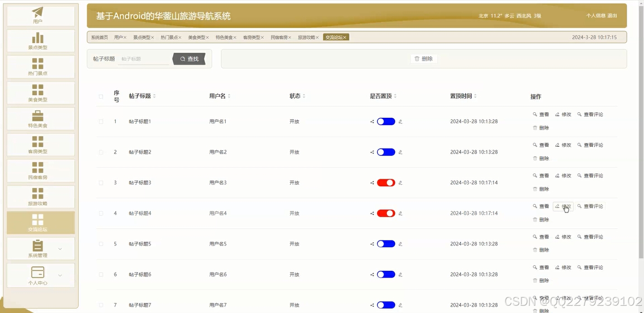
Task: Close the 交流论坛 tab
Action: [345, 37]
